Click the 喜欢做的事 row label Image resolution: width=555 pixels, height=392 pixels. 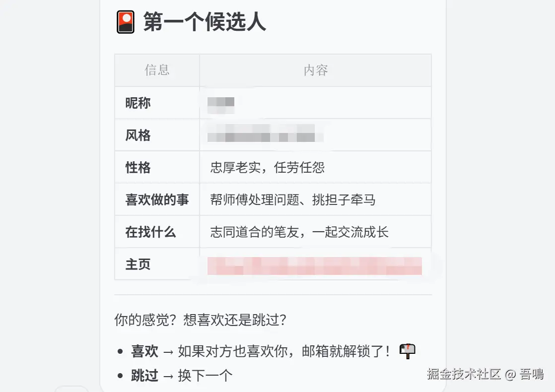point(157,199)
